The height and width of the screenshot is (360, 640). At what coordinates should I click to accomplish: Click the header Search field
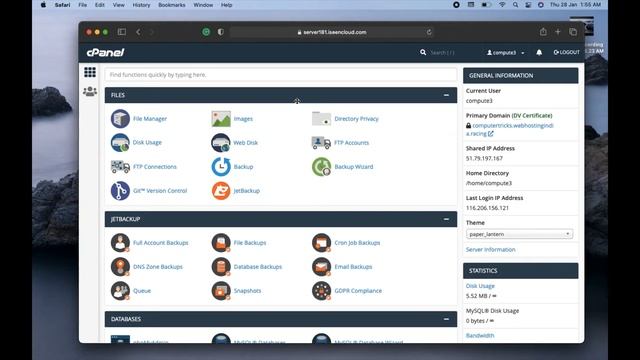[x=442, y=52]
